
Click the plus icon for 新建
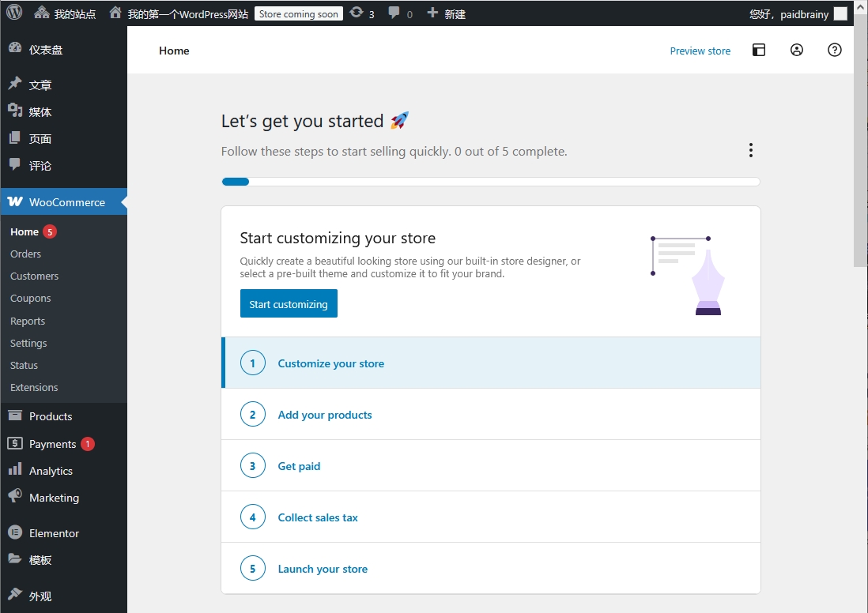click(432, 13)
